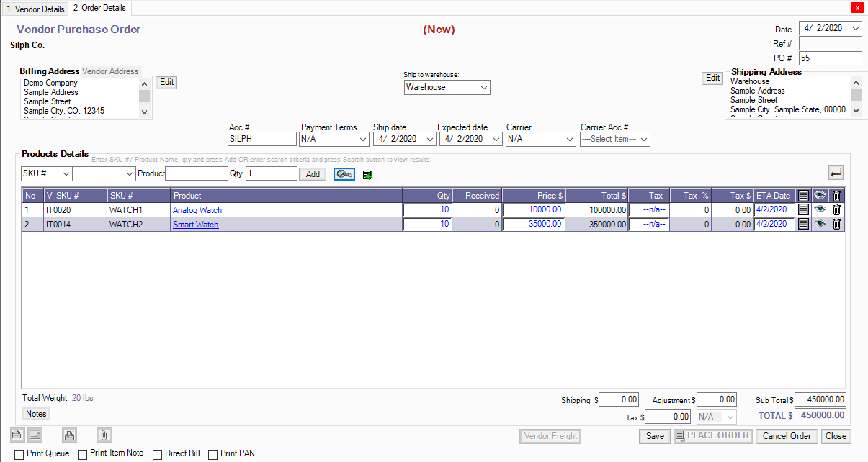Image resolution: width=868 pixels, height=462 pixels.
Task: Enable the Print Queue checkbox
Action: (19, 455)
